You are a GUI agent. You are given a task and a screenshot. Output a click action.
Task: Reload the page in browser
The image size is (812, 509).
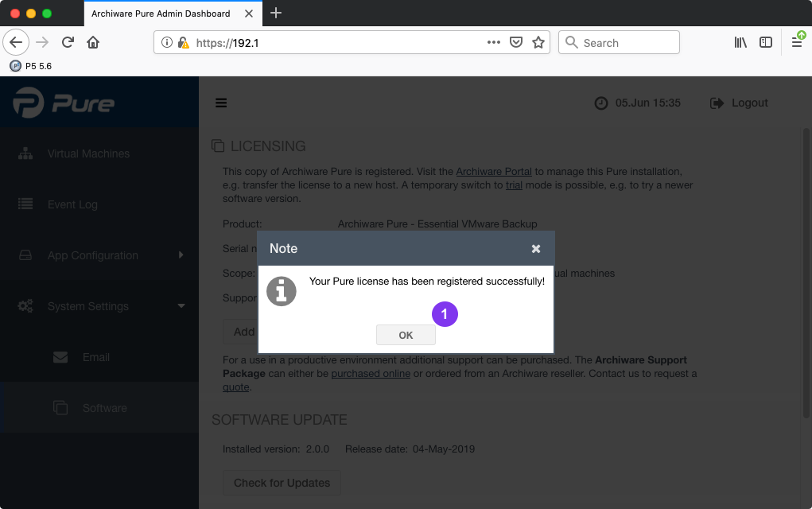click(x=68, y=43)
